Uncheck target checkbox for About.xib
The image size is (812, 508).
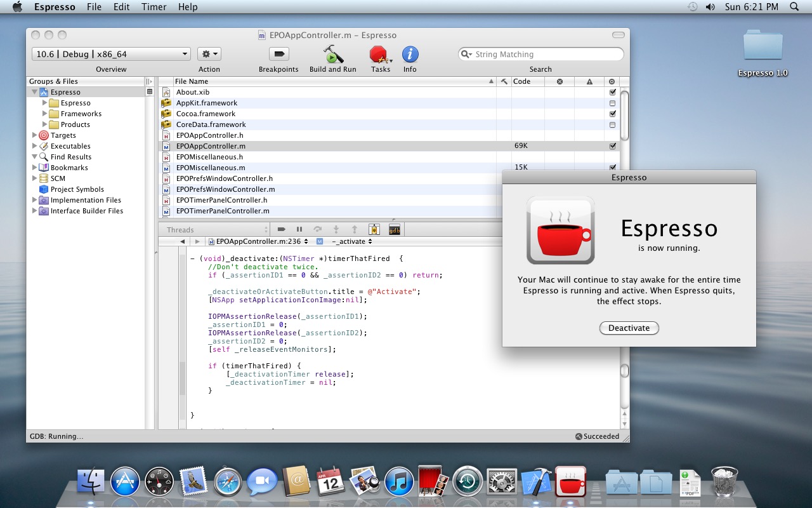pos(612,92)
